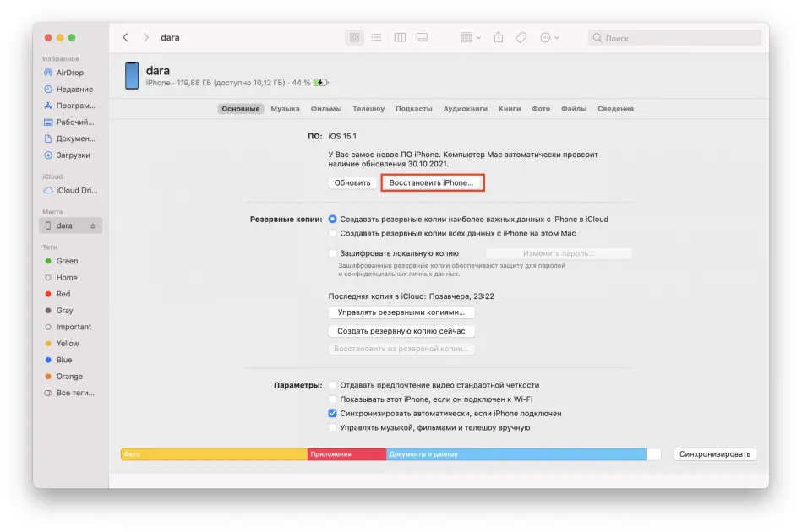
Task: Switch to the Аудиокниги tab
Action: (x=466, y=108)
